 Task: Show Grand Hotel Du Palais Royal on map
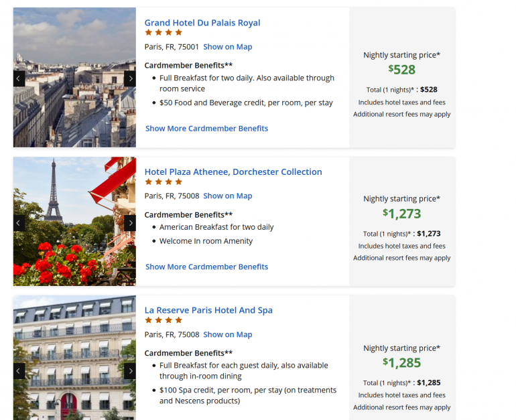click(x=228, y=47)
